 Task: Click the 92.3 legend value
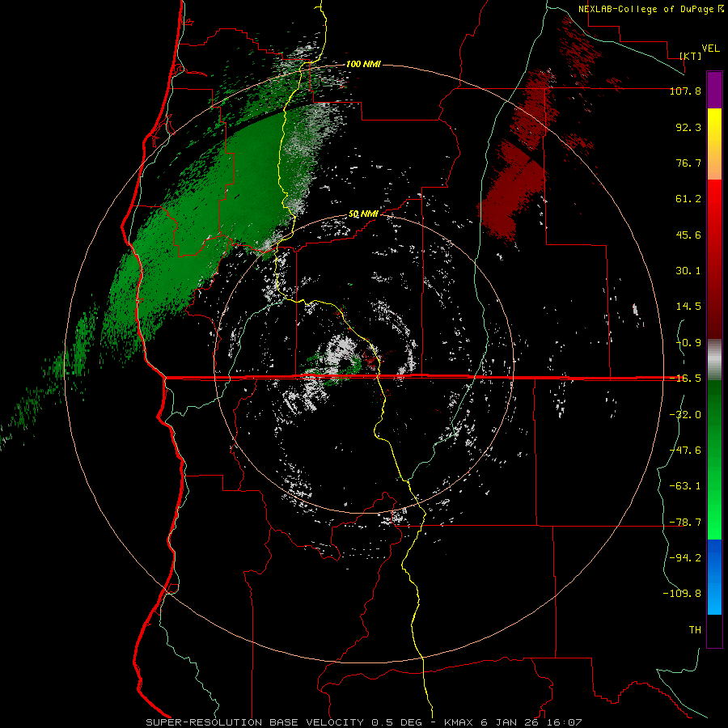(688, 127)
